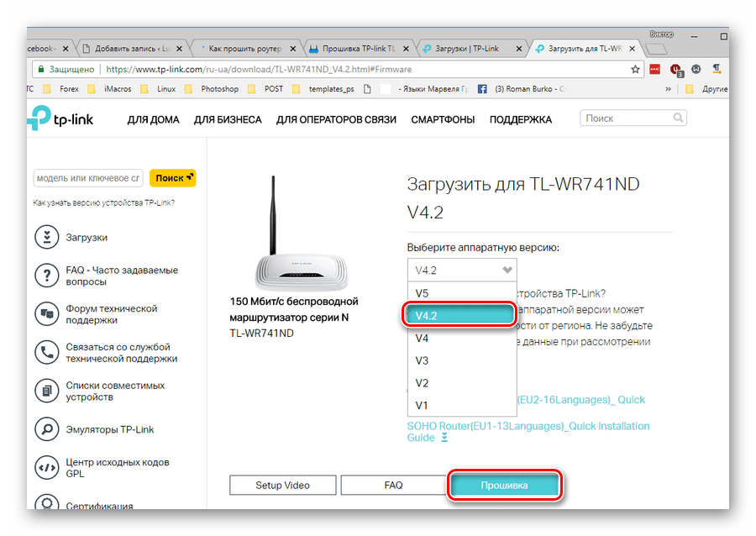Select V5 in the version list
Screen dimensions: 756x536
tap(462, 293)
